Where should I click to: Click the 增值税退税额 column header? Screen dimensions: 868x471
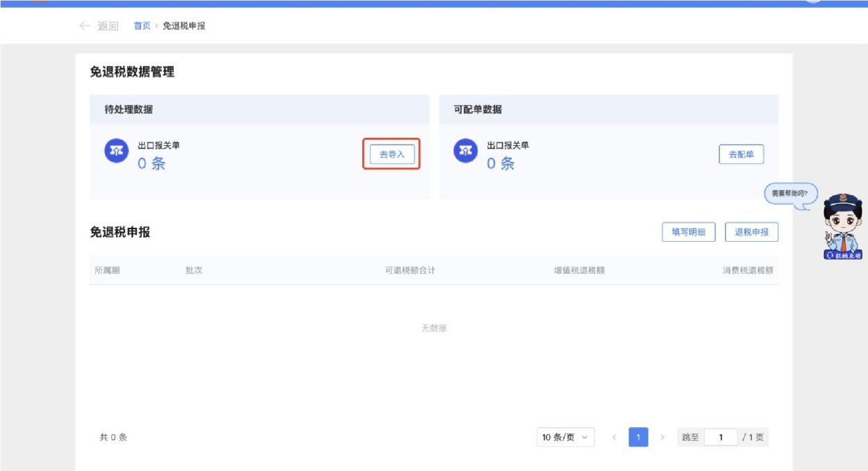(x=579, y=270)
